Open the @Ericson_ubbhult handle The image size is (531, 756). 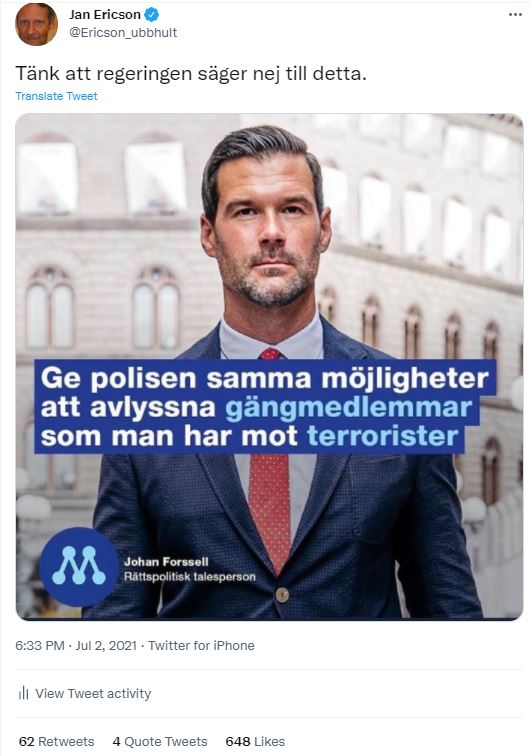[123, 33]
